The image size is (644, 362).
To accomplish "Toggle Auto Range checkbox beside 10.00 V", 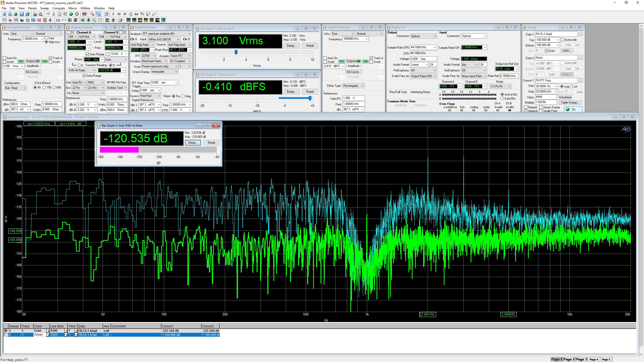I will point(108,54).
